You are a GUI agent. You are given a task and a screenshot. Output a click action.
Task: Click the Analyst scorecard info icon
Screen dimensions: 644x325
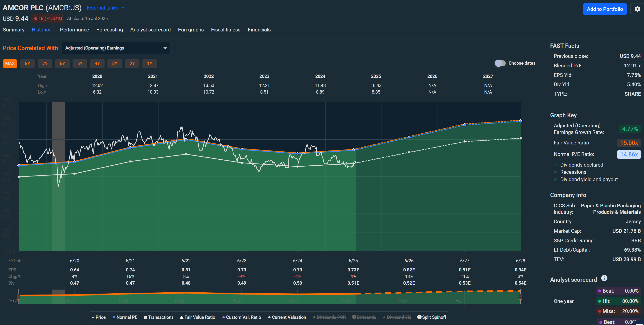604,278
